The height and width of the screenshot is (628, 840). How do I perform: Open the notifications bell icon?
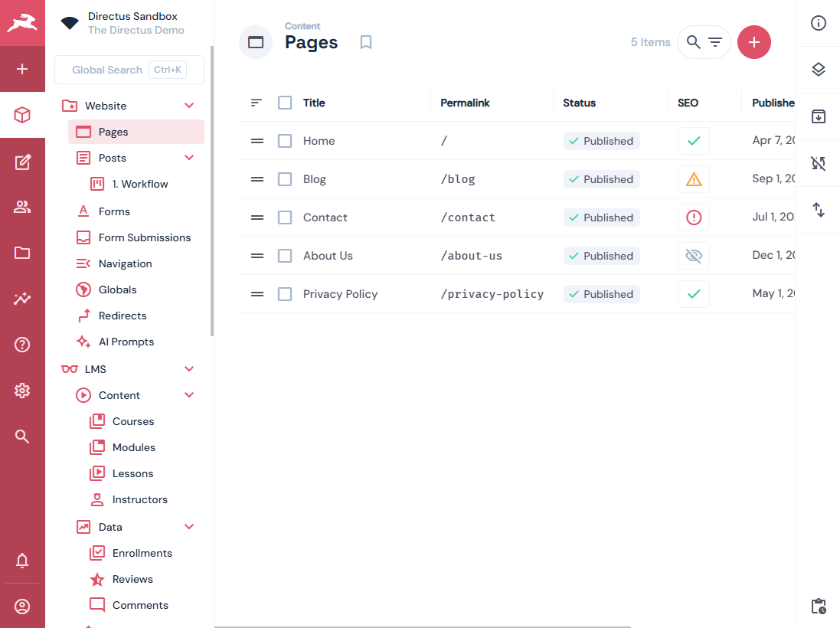22,561
